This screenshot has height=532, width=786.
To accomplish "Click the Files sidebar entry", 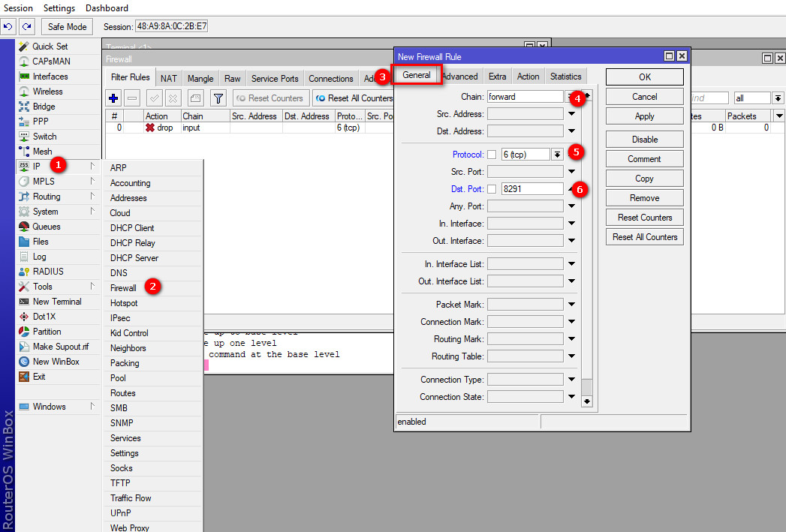I will click(41, 242).
